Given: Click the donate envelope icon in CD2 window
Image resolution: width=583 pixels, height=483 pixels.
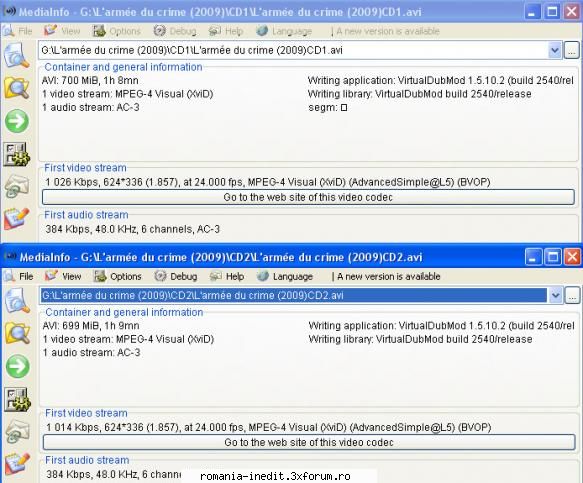Looking at the screenshot, I should pyautogui.click(x=17, y=431).
